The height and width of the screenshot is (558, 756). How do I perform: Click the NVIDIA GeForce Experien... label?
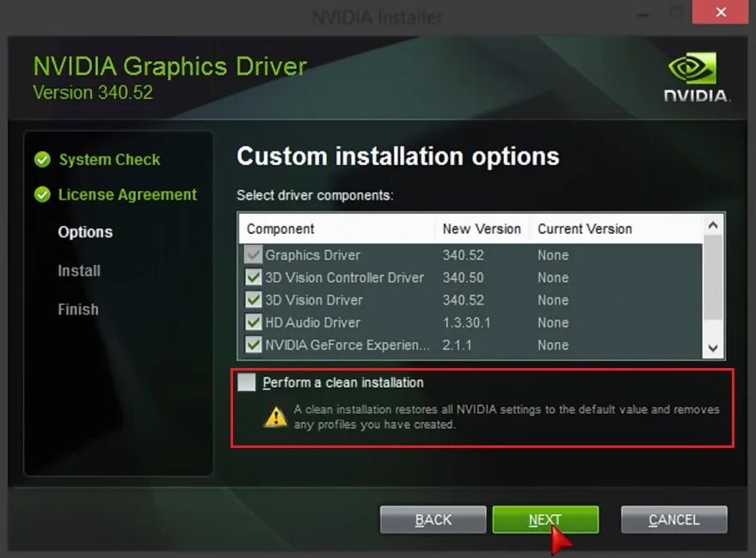[347, 345]
